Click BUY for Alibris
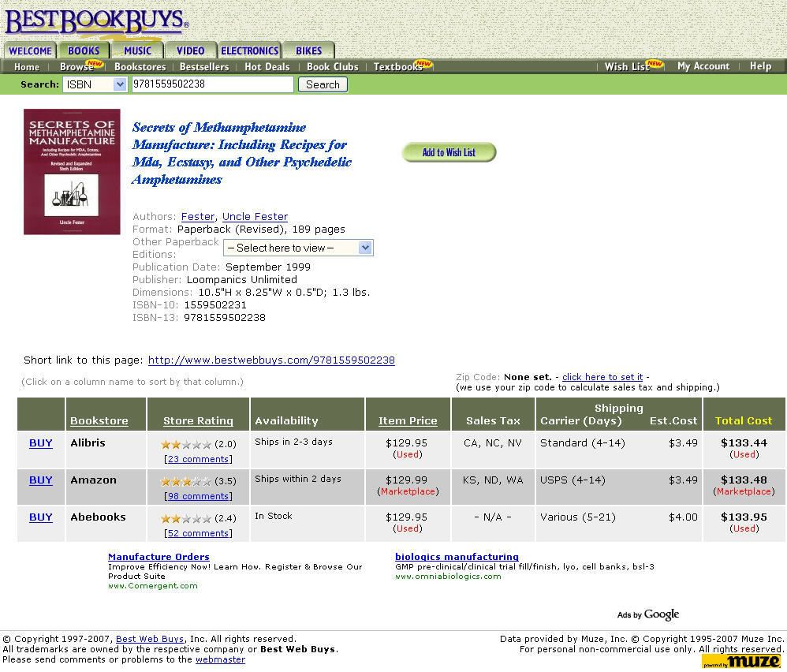 (41, 443)
